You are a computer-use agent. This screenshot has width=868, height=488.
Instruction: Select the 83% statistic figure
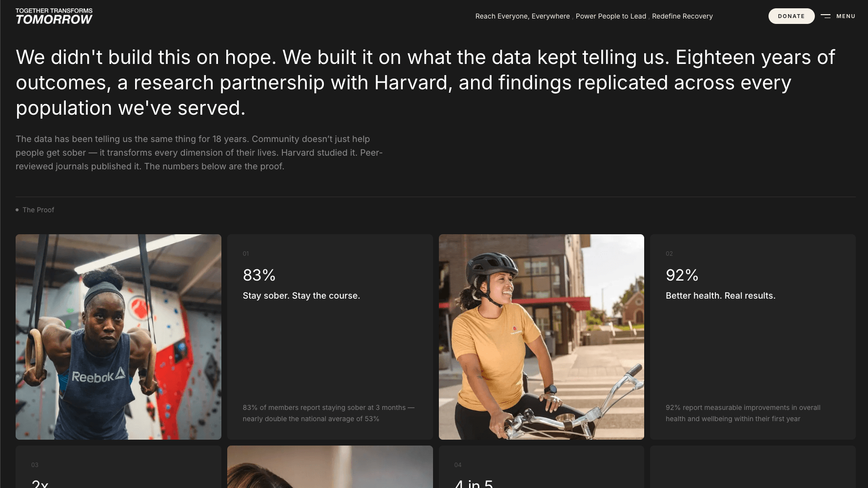(x=259, y=275)
